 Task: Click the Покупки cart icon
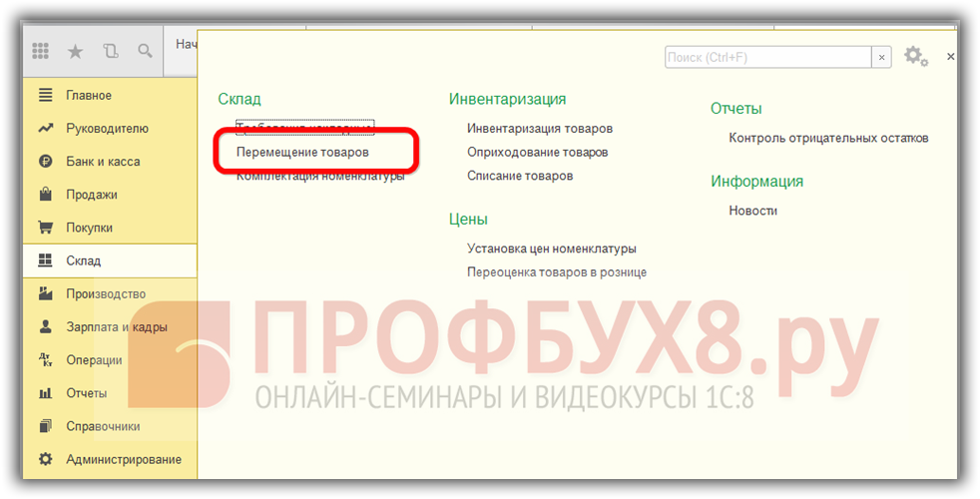[x=45, y=228]
